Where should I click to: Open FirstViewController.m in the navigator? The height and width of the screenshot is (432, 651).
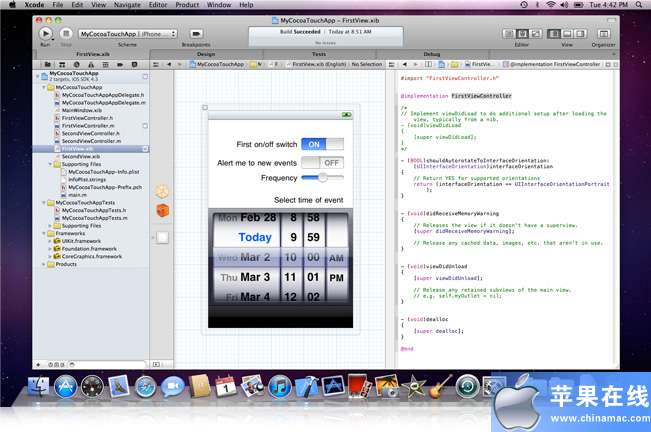pos(90,125)
